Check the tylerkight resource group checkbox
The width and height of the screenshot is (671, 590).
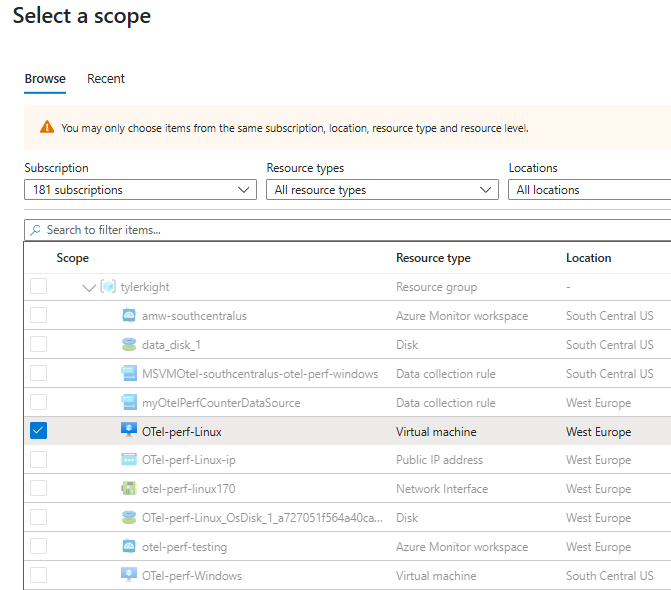39,286
